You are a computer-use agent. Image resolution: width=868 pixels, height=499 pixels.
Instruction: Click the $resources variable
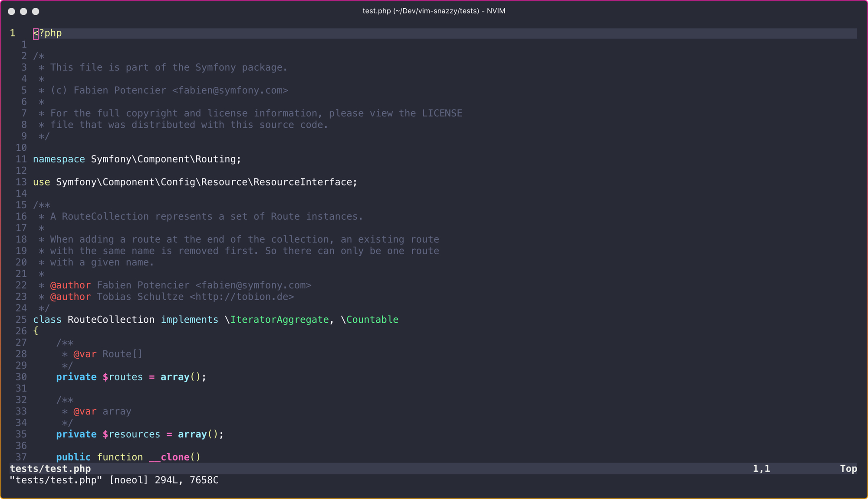[x=132, y=434]
